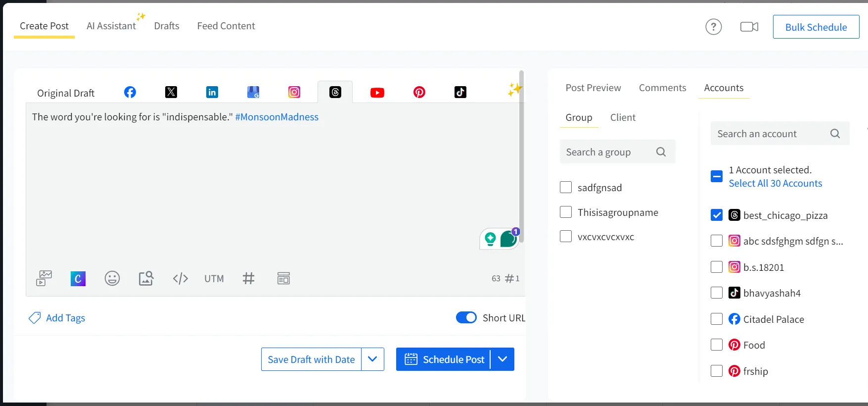Expand the Save Draft with Date dropdown arrow
Image resolution: width=868 pixels, height=406 pixels.
tap(373, 359)
